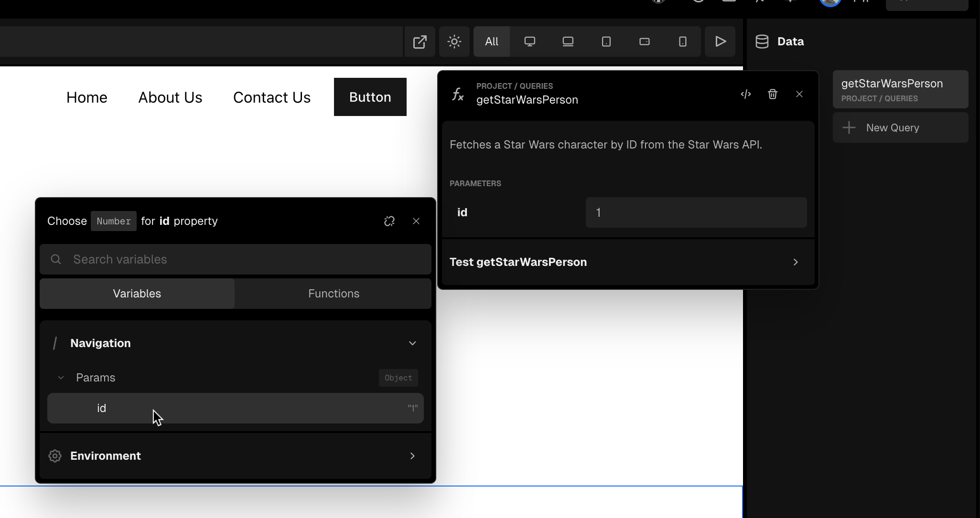Image resolution: width=980 pixels, height=518 pixels.
Task: Click the id parameter value field
Action: [x=696, y=212]
